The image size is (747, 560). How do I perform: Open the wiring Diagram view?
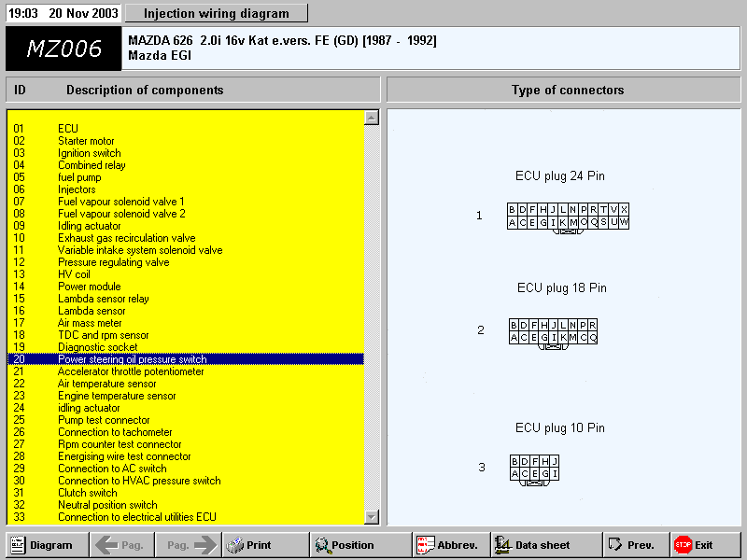(x=48, y=545)
